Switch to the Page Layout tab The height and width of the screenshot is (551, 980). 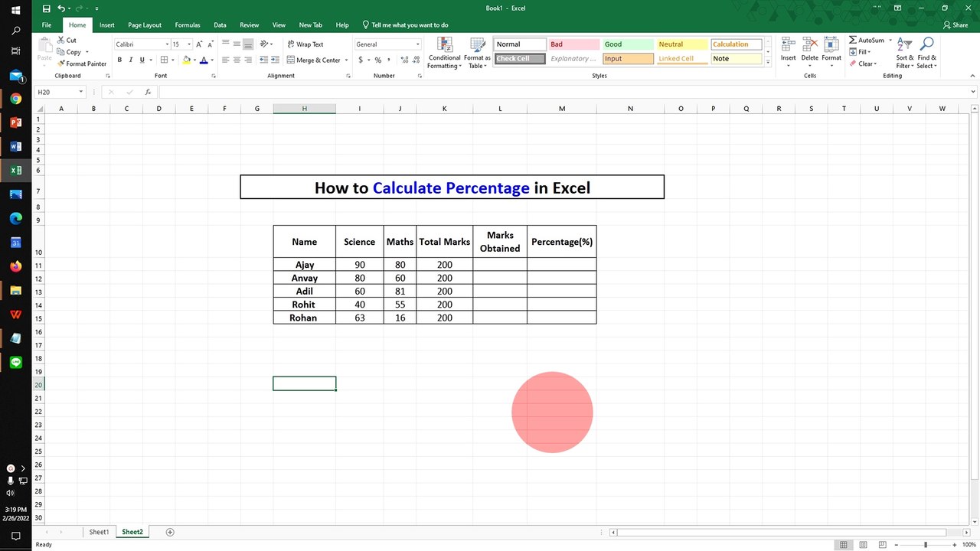click(145, 25)
